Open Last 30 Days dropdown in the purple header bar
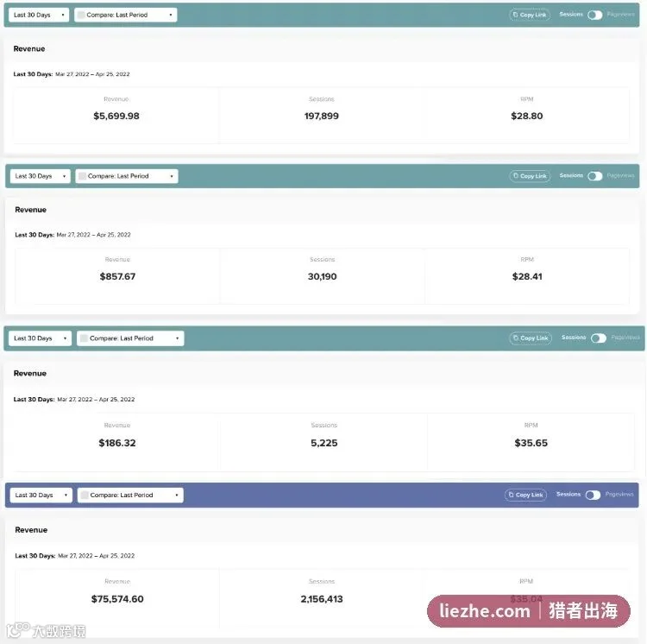 [x=41, y=495]
